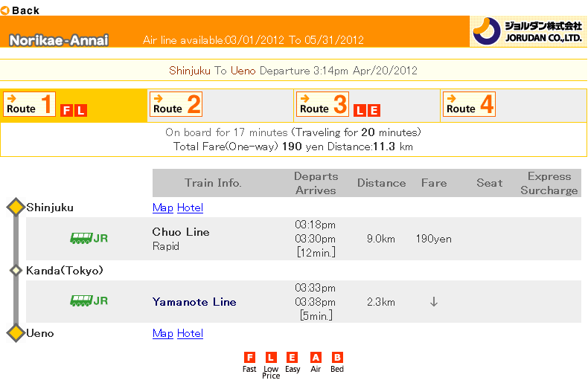Click the Ueno station diamond marker
Image resolution: width=588 pixels, height=386 pixels.
tap(16, 333)
